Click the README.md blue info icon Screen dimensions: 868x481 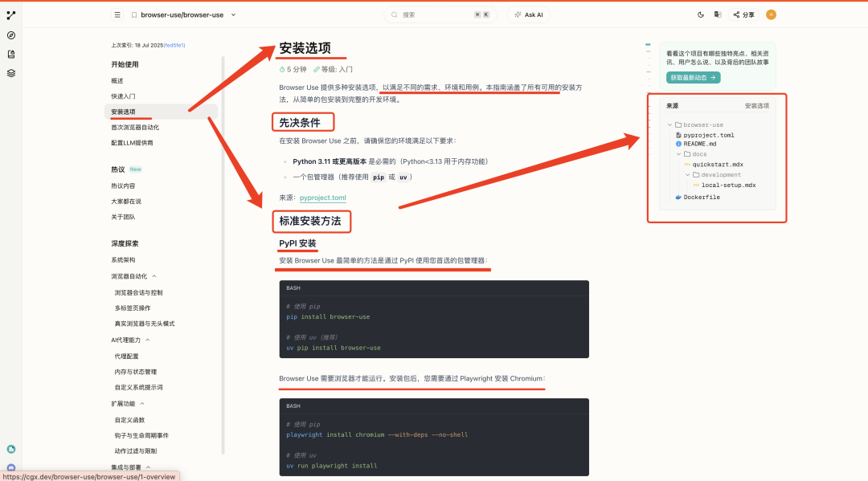tap(678, 144)
